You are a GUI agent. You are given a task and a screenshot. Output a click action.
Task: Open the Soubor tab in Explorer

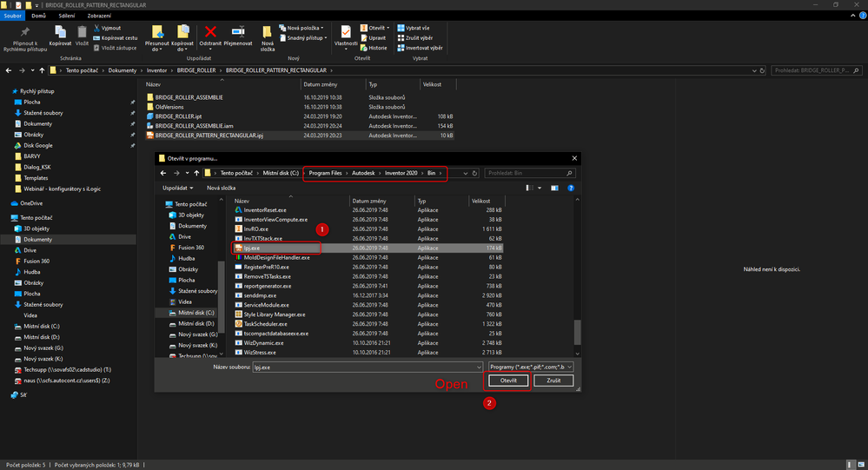point(12,16)
